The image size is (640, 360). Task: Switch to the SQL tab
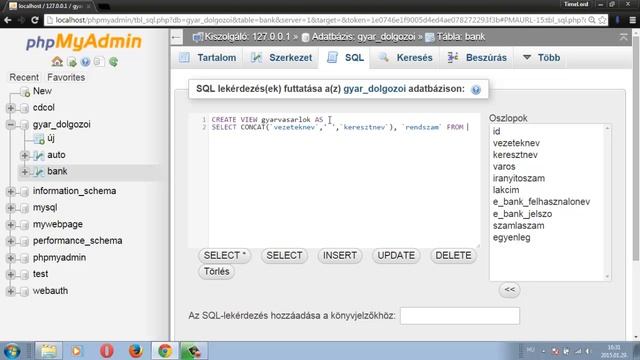pos(345,58)
